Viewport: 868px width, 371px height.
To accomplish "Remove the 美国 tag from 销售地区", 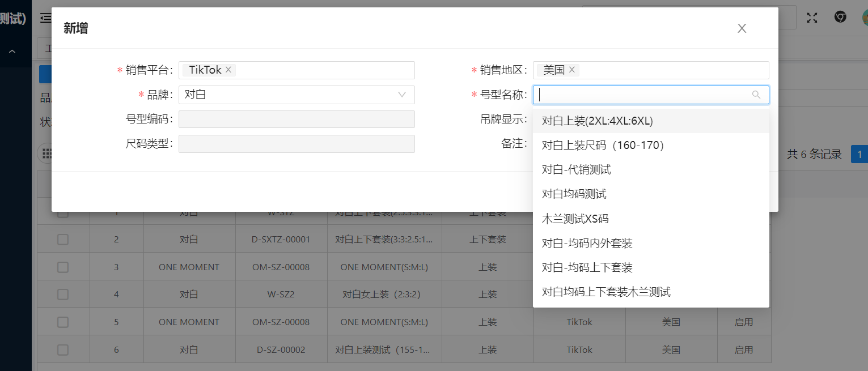I will pos(572,70).
